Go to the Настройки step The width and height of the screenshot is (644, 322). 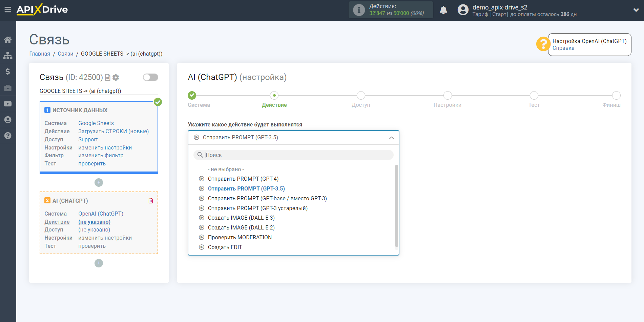click(x=448, y=95)
